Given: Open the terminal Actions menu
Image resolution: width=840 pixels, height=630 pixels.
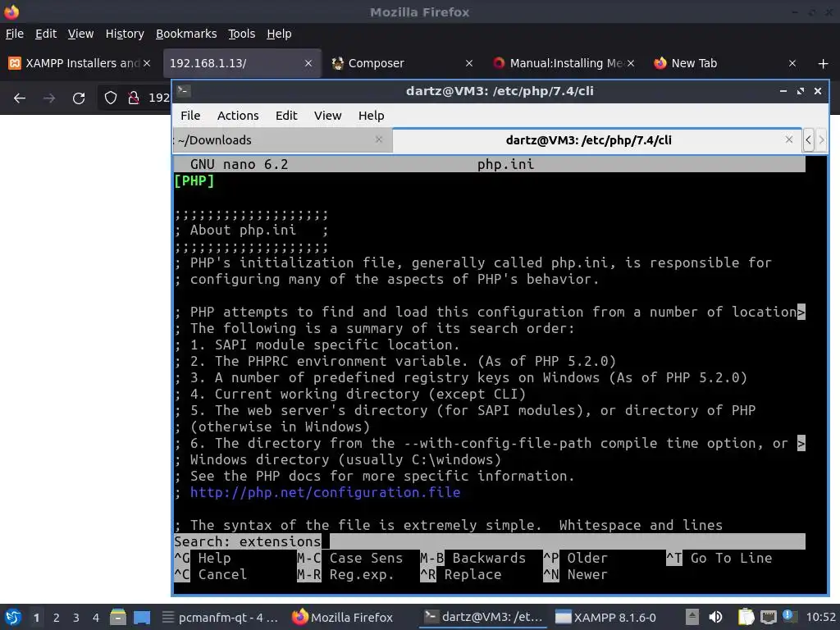Looking at the screenshot, I should tap(238, 116).
